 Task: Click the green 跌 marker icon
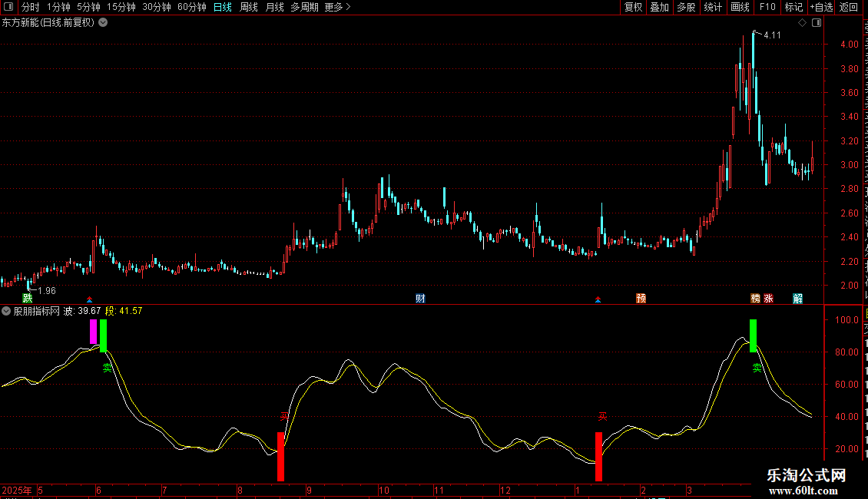[x=28, y=299]
